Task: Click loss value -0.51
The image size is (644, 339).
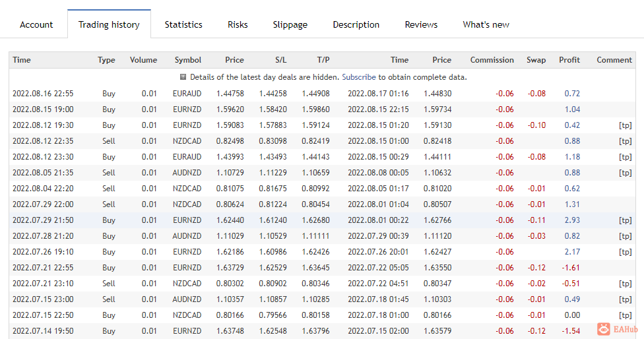Action: point(571,283)
